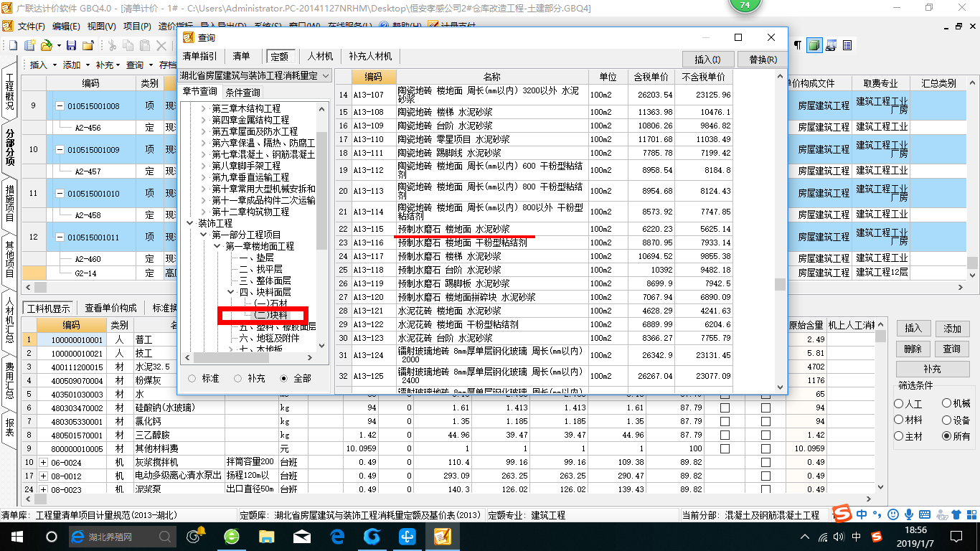Screen dimensions: 980x551
Task: Click the Save floppy disk icon
Action: pyautogui.click(x=71, y=45)
